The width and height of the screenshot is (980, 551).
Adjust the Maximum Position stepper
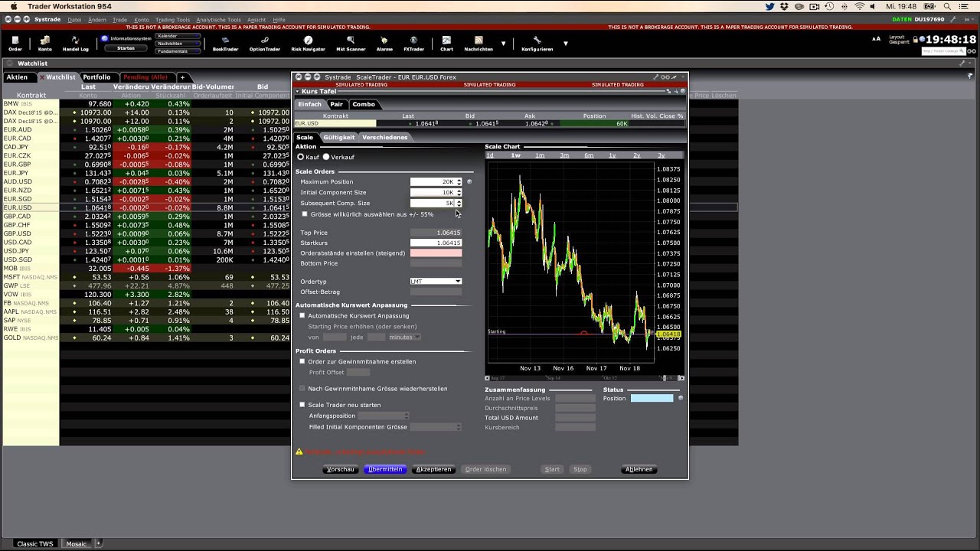point(459,182)
